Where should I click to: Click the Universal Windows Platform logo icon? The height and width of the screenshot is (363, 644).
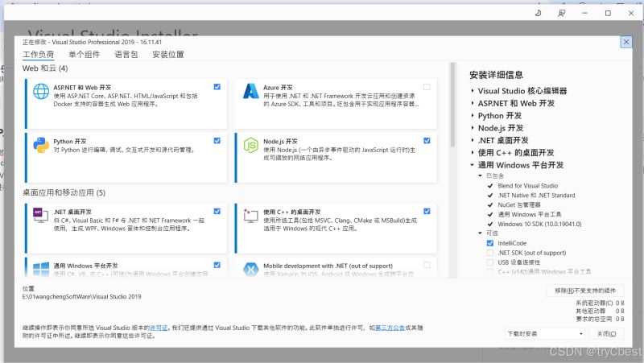pyautogui.click(x=41, y=270)
